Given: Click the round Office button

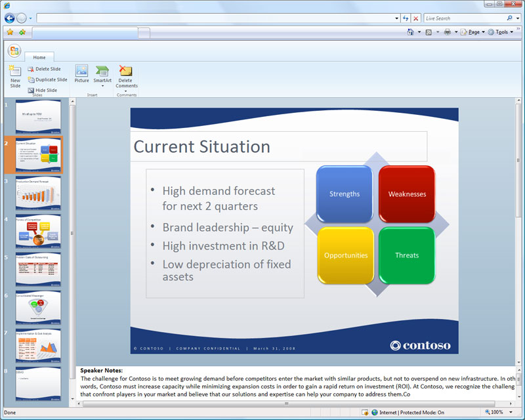Looking at the screenshot, I should (x=14, y=51).
